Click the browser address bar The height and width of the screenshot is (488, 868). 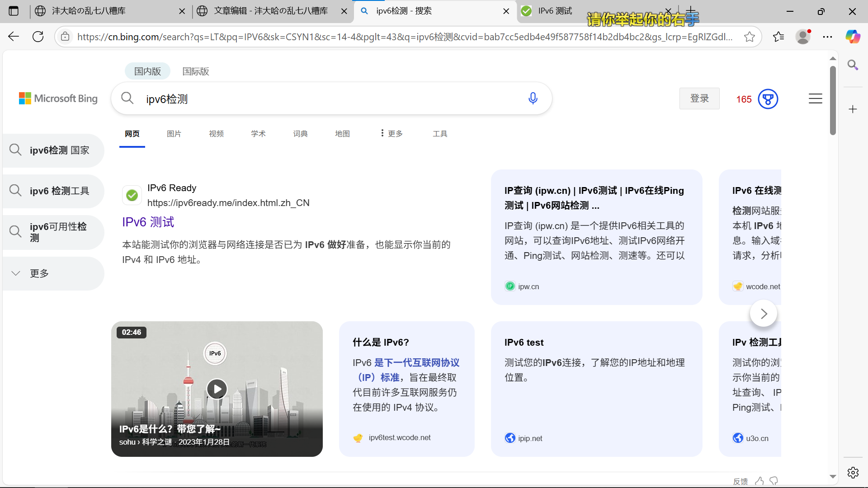[x=405, y=37]
